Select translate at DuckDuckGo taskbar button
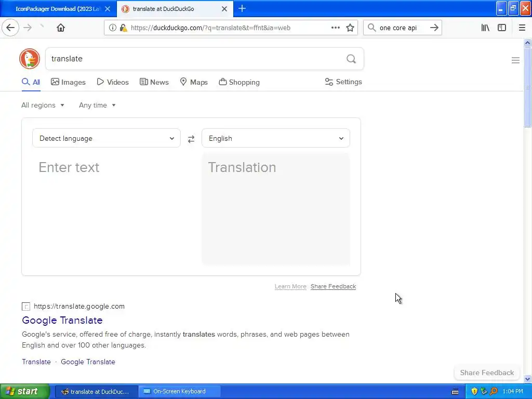The height and width of the screenshot is (399, 532). [96, 392]
